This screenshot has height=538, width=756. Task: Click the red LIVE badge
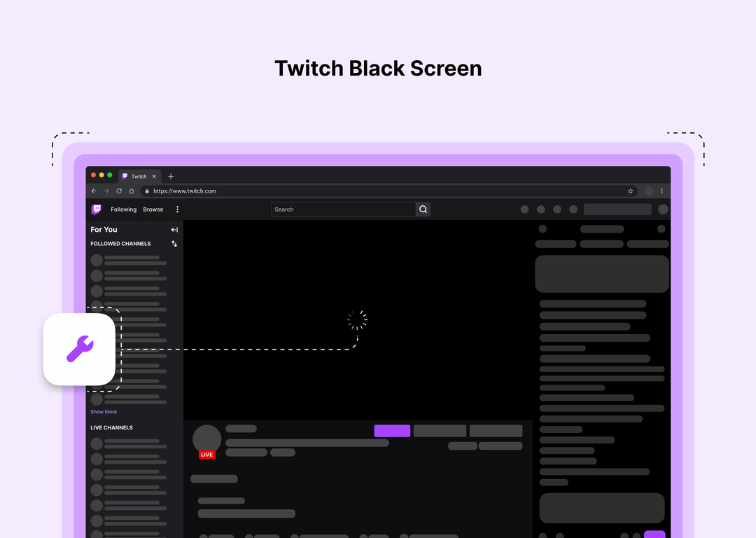[x=207, y=454]
